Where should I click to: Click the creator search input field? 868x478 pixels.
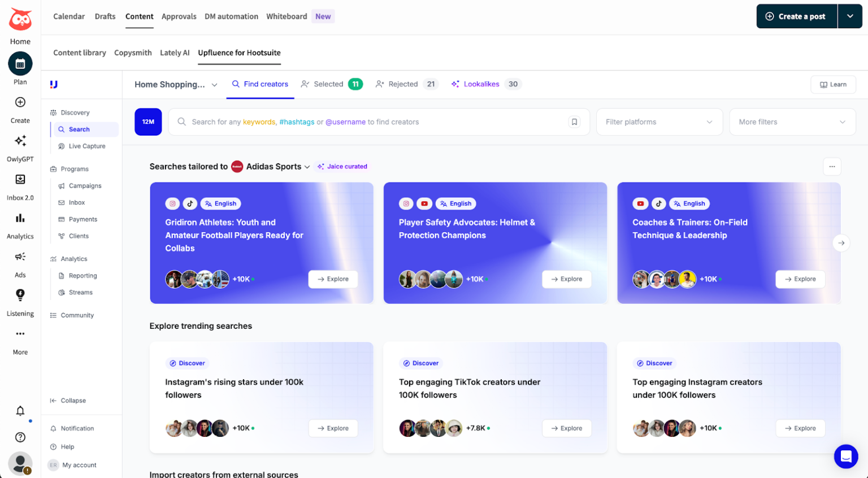tap(379, 122)
